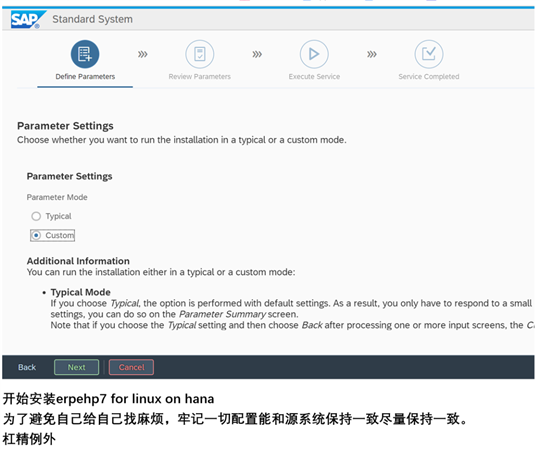The image size is (540, 450).
Task: Click the Additional Information heading
Action: pos(78,261)
